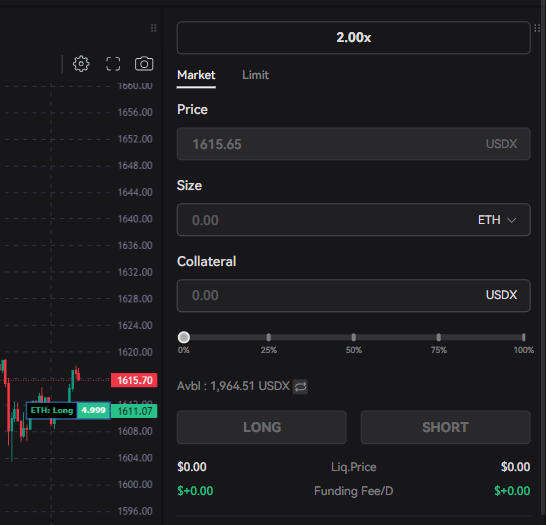The image size is (546, 525).
Task: Switch to the Limit order tab
Action: (255, 75)
